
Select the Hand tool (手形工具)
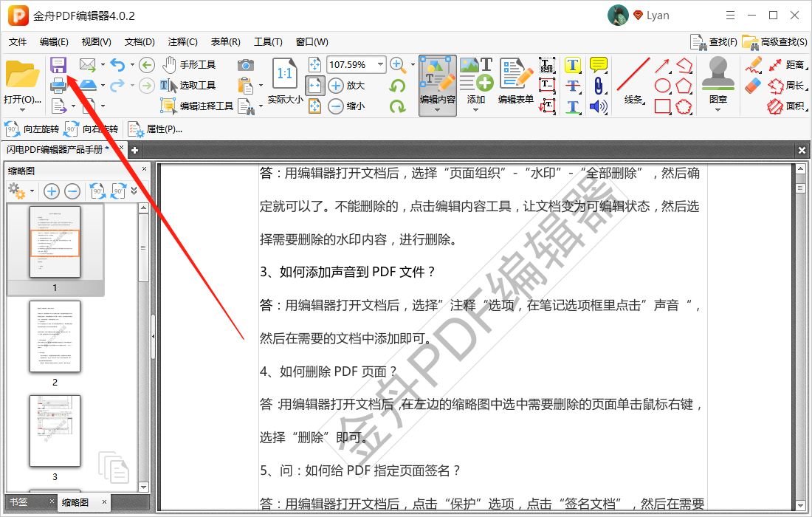point(188,65)
